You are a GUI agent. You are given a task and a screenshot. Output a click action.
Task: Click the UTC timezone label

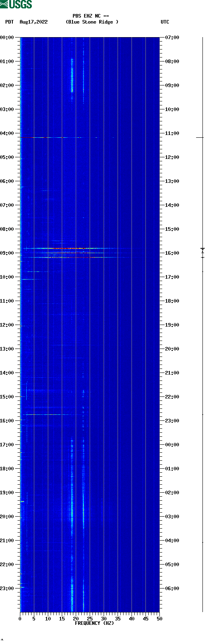click(165, 22)
